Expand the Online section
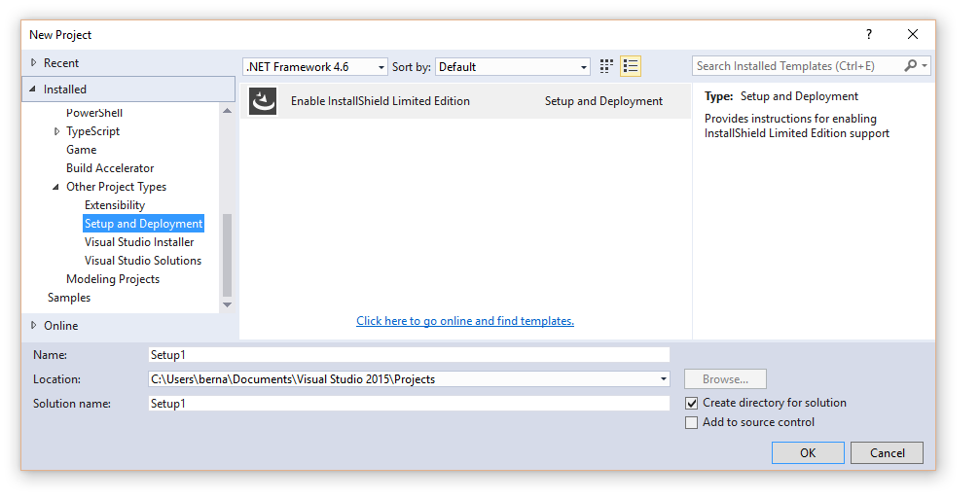This screenshot has width=980, height=500. pyautogui.click(x=34, y=325)
